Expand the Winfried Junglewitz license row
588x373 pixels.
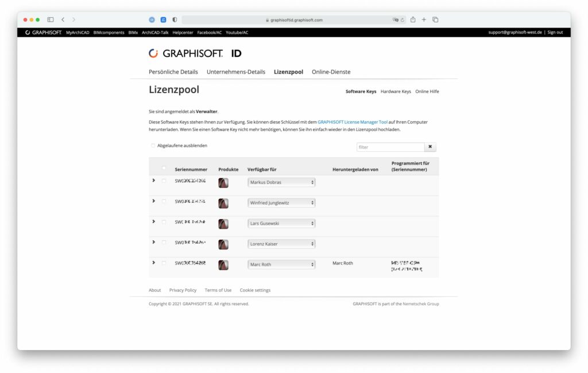click(x=154, y=201)
